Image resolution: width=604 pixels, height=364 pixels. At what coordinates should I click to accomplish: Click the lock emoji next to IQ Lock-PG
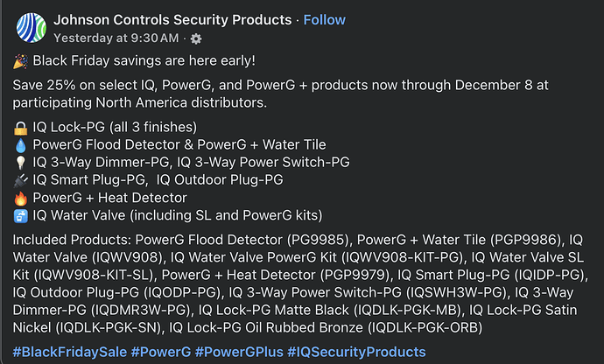click(x=20, y=126)
